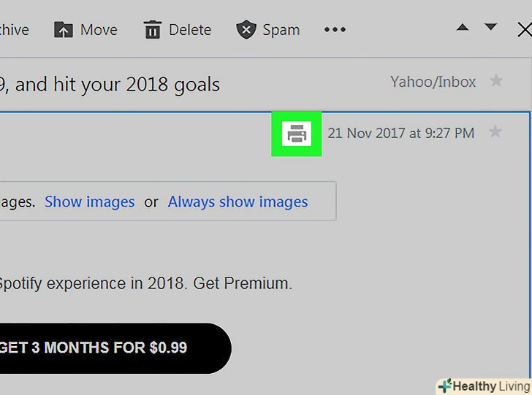Open the more actions ellipsis menu

(335, 30)
